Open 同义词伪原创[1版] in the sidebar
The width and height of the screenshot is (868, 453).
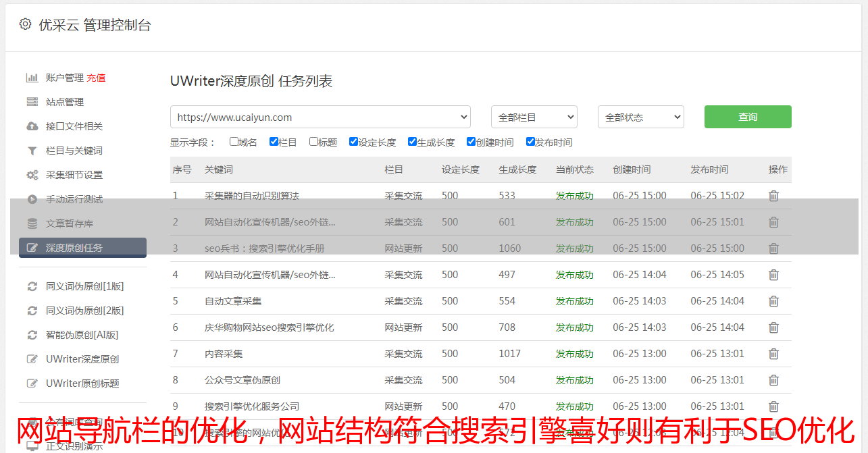pyautogui.click(x=84, y=286)
